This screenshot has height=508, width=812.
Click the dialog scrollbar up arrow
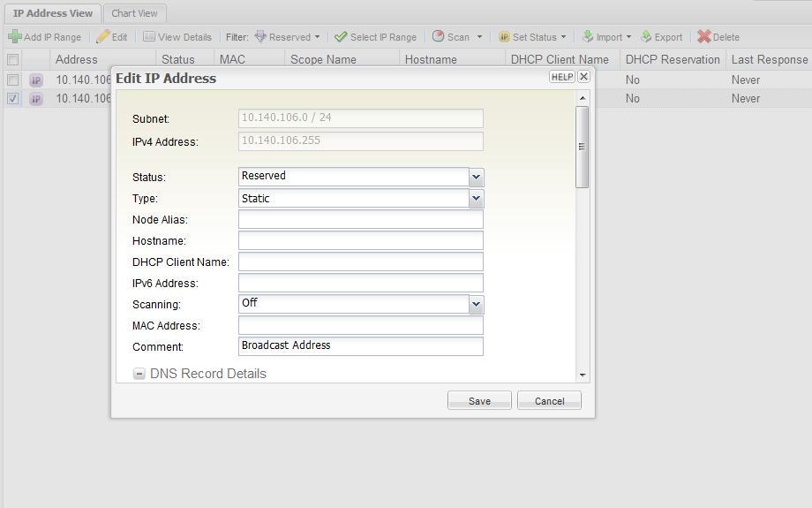click(x=583, y=98)
